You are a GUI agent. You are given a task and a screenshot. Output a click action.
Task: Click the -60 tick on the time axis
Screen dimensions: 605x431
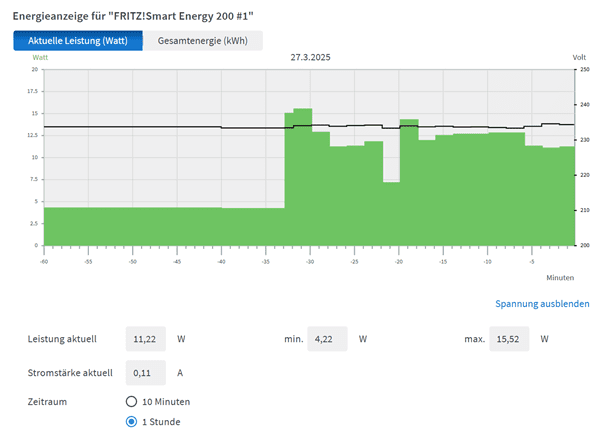tap(44, 261)
